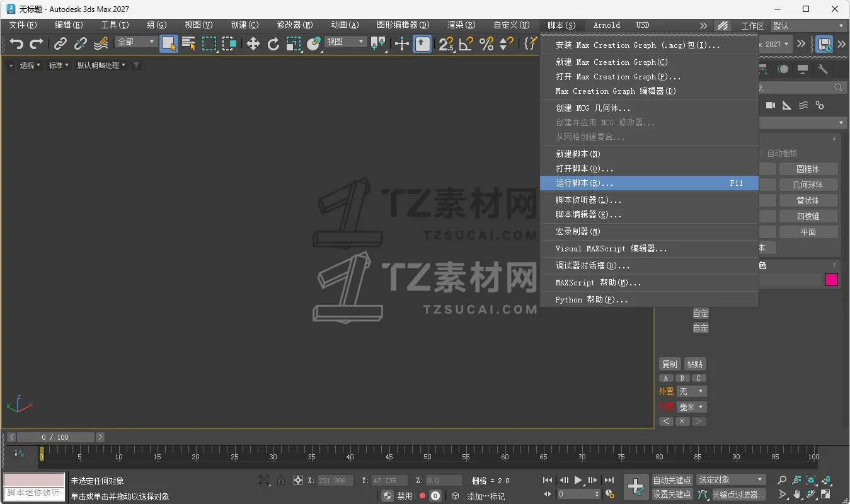Viewport: 850px width, 504px height.
Task: Toggle the 2.5D Snaps button
Action: tap(446, 43)
